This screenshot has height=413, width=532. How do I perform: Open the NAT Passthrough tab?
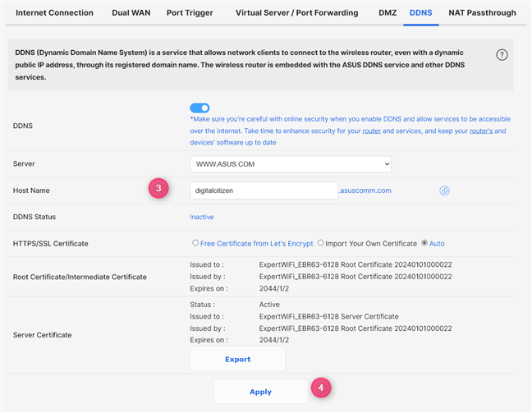482,13
